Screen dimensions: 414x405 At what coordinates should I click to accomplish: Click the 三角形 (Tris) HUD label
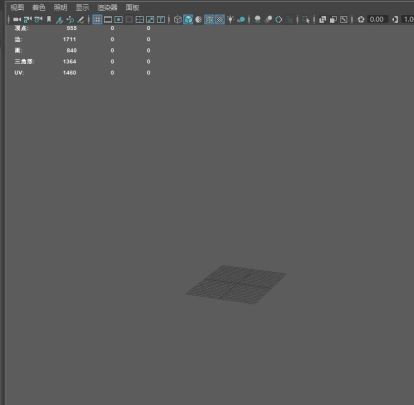pos(24,62)
